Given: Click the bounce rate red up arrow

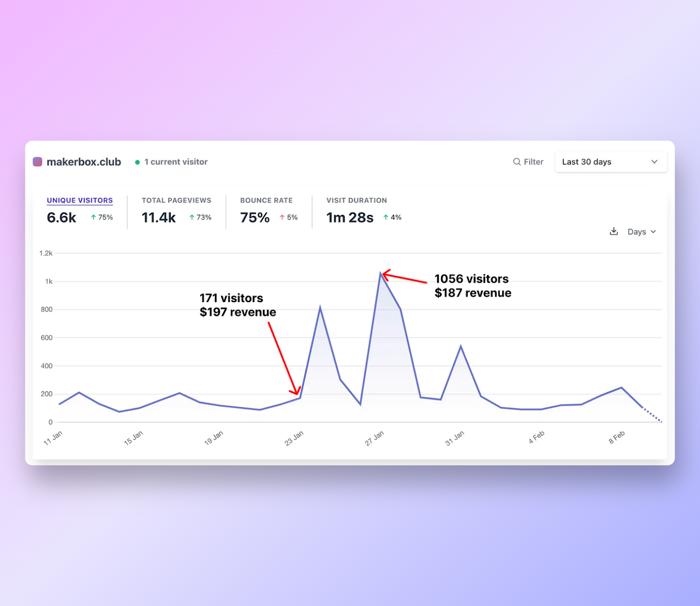Looking at the screenshot, I should pyautogui.click(x=282, y=217).
